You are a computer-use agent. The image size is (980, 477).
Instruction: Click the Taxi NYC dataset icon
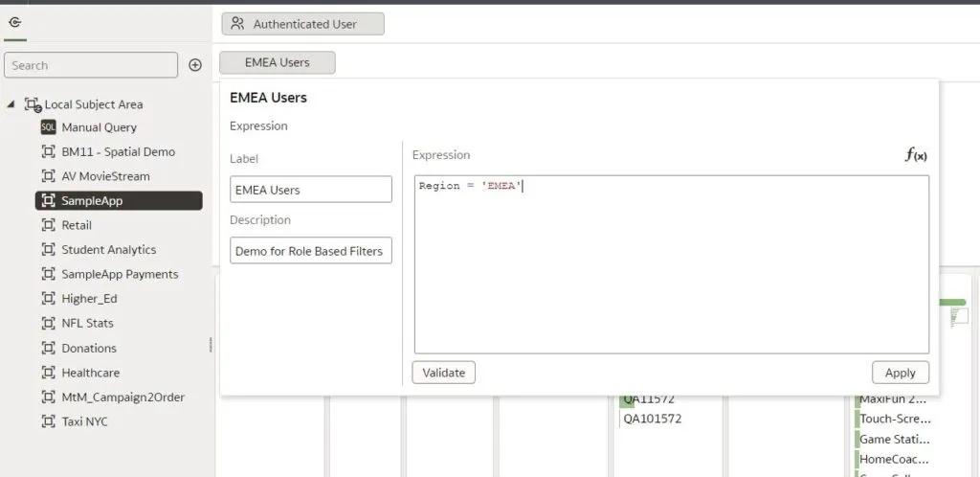(48, 421)
